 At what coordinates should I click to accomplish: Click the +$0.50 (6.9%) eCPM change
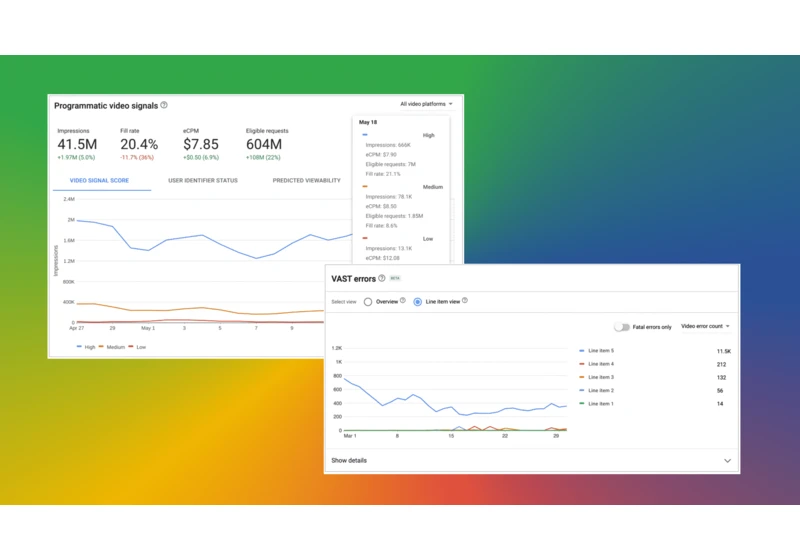(201, 158)
